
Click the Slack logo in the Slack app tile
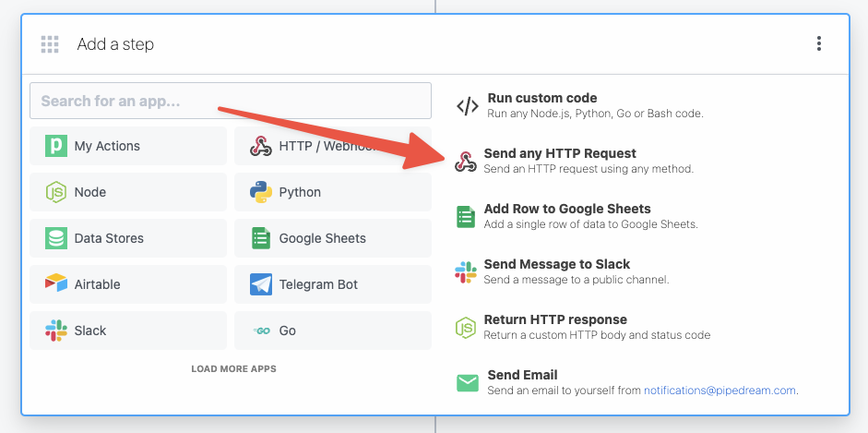pyautogui.click(x=56, y=331)
